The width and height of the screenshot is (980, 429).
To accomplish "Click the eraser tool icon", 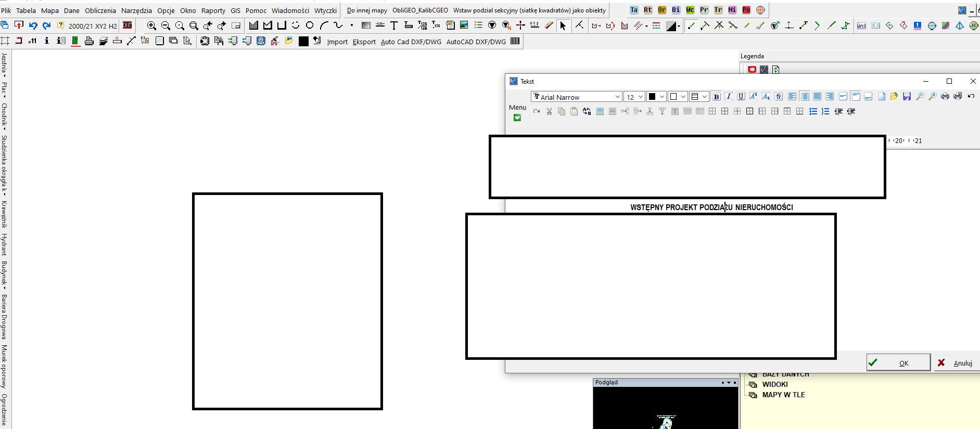I will (549, 25).
